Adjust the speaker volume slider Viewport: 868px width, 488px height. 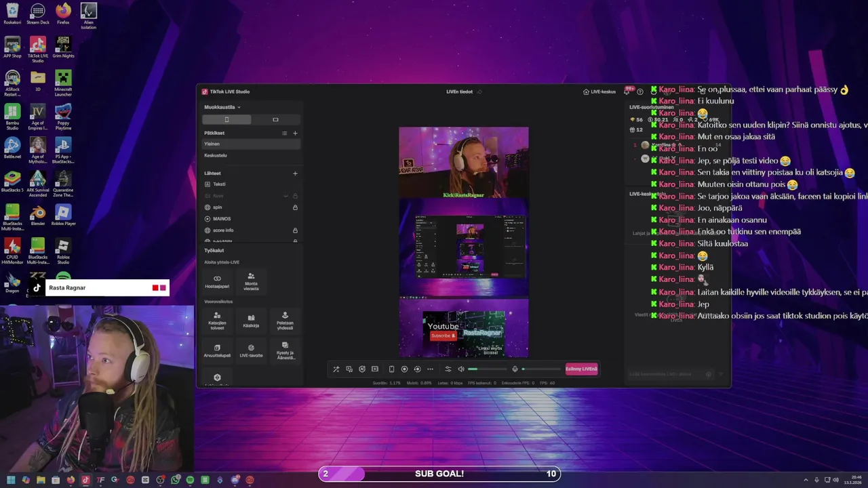coord(487,369)
